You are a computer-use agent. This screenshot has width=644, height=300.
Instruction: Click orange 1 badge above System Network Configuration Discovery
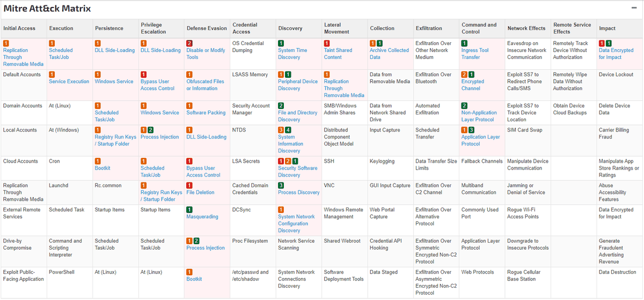281,209
